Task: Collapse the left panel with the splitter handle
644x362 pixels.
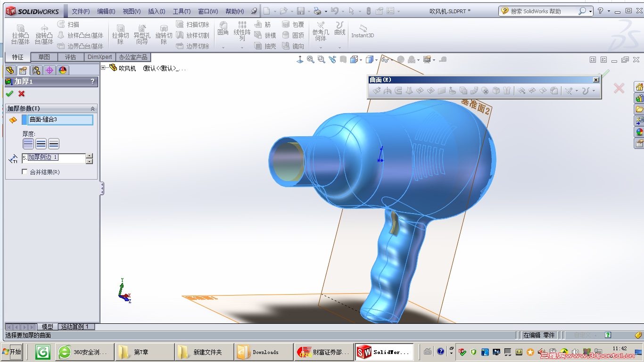Action: pyautogui.click(x=102, y=189)
